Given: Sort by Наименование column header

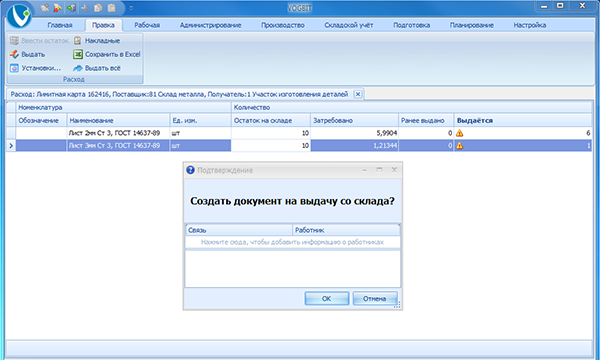Looking at the screenshot, I should tap(118, 121).
